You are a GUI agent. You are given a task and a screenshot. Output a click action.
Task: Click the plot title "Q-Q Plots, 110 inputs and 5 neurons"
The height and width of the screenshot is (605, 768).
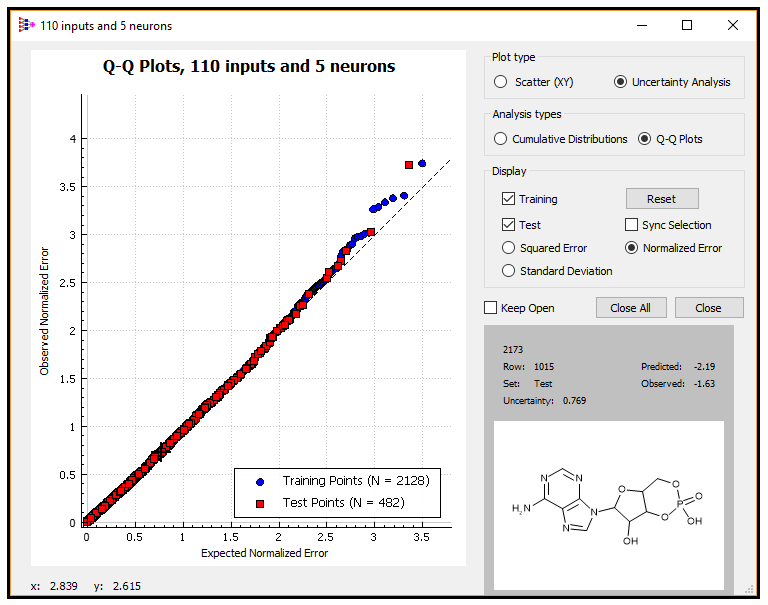pos(249,66)
